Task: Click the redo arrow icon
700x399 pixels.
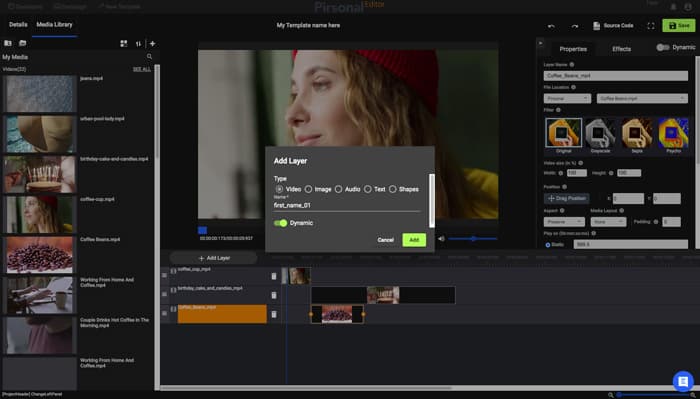Action: point(575,26)
